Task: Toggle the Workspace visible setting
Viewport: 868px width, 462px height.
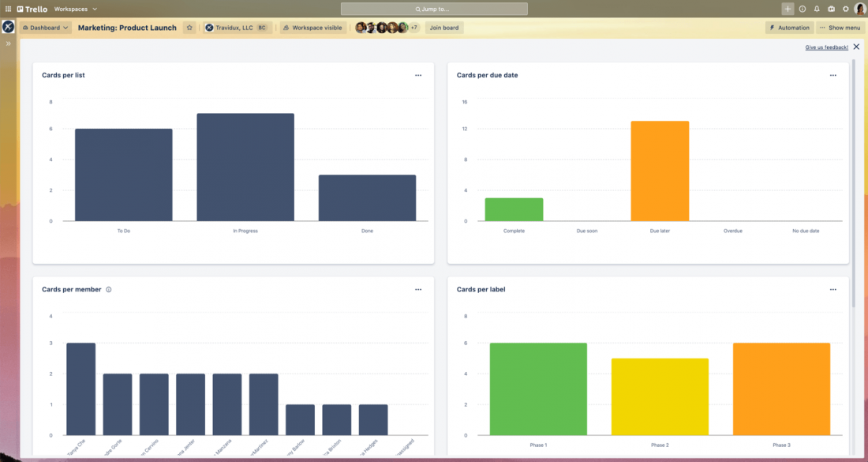Action: coord(313,27)
